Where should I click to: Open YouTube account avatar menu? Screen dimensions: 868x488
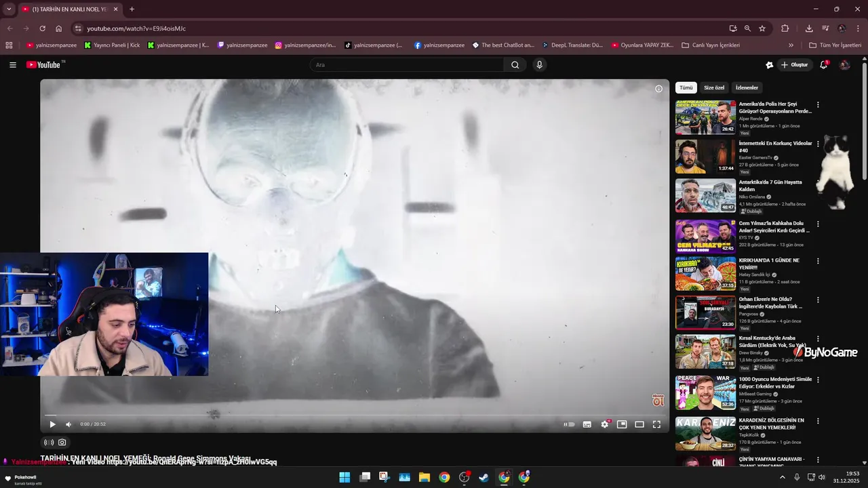point(844,65)
